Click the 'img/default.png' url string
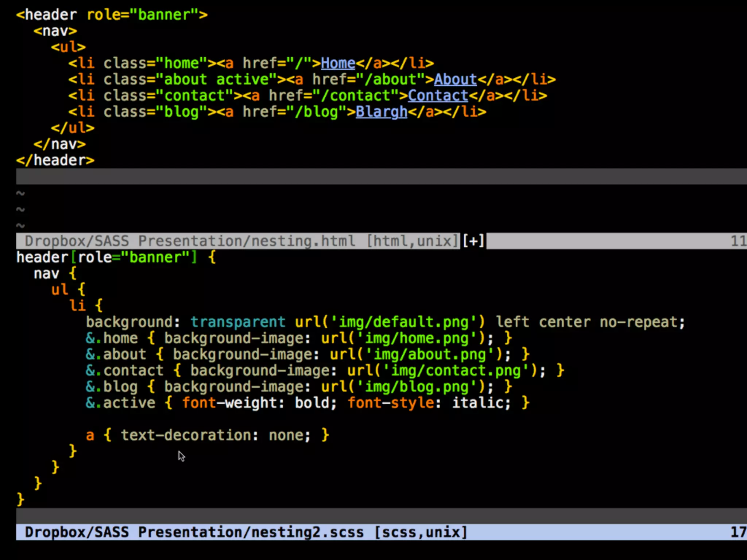 pos(403,322)
